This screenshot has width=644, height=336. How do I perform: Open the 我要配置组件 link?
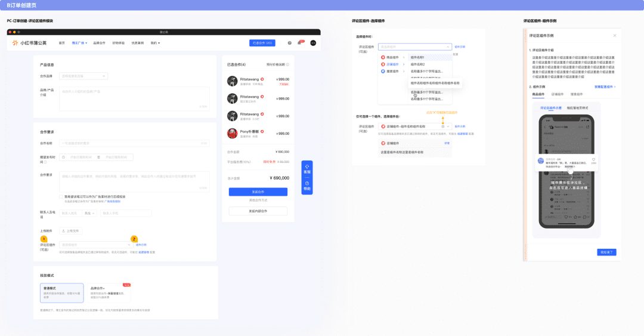pos(605,87)
